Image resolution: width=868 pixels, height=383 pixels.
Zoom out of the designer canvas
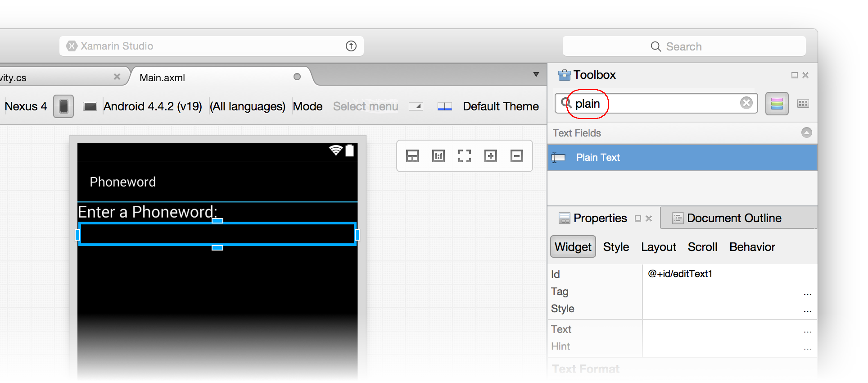(516, 156)
